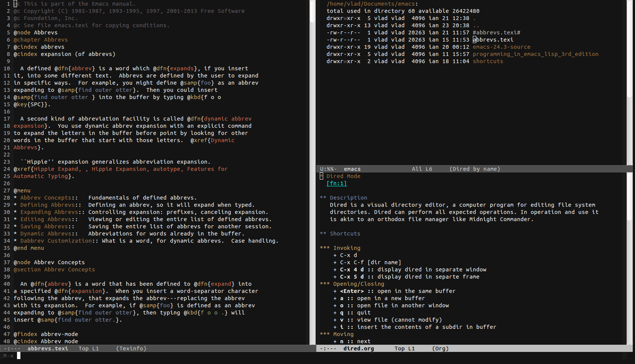This screenshot has width=635, height=364.
Task: Click the 'i :: insert the contents' item
Action: (415, 327)
